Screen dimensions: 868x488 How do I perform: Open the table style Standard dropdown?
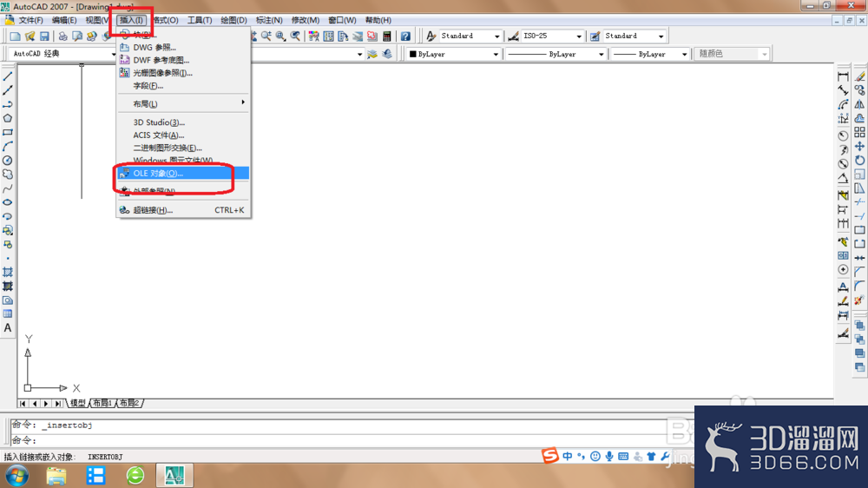tap(635, 36)
